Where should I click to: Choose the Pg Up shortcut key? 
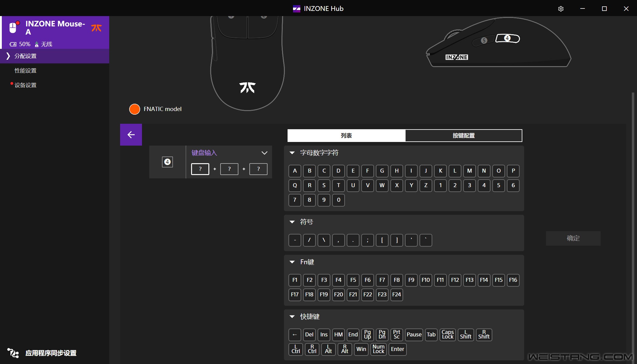click(x=368, y=335)
